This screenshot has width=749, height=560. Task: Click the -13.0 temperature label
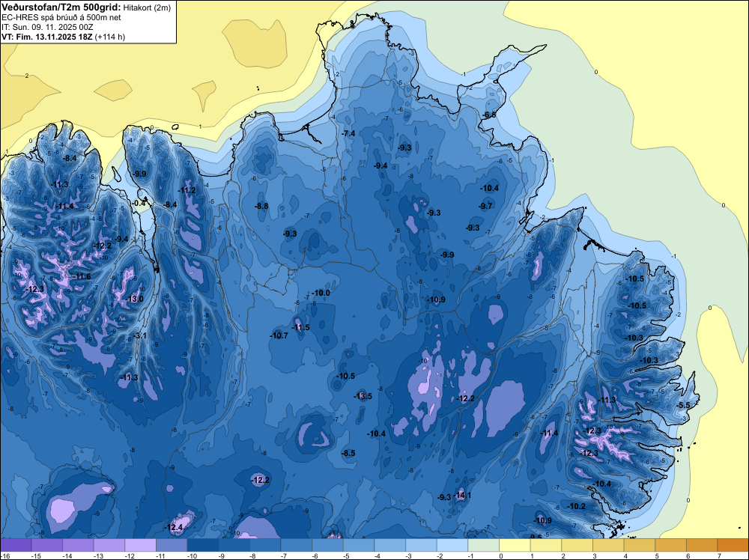click(x=135, y=299)
